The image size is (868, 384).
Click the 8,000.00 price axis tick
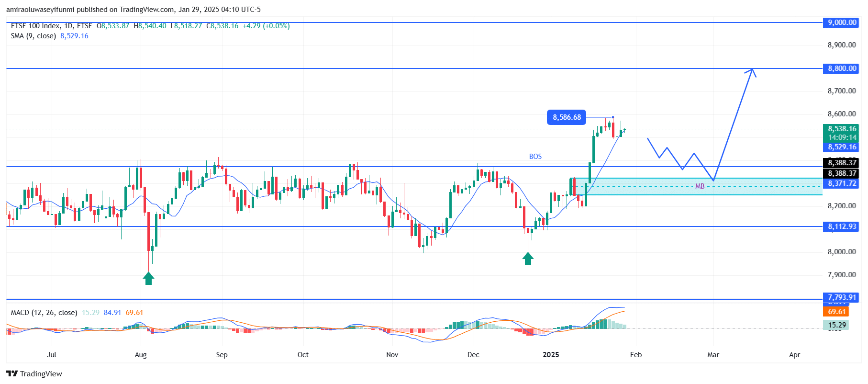coord(842,252)
